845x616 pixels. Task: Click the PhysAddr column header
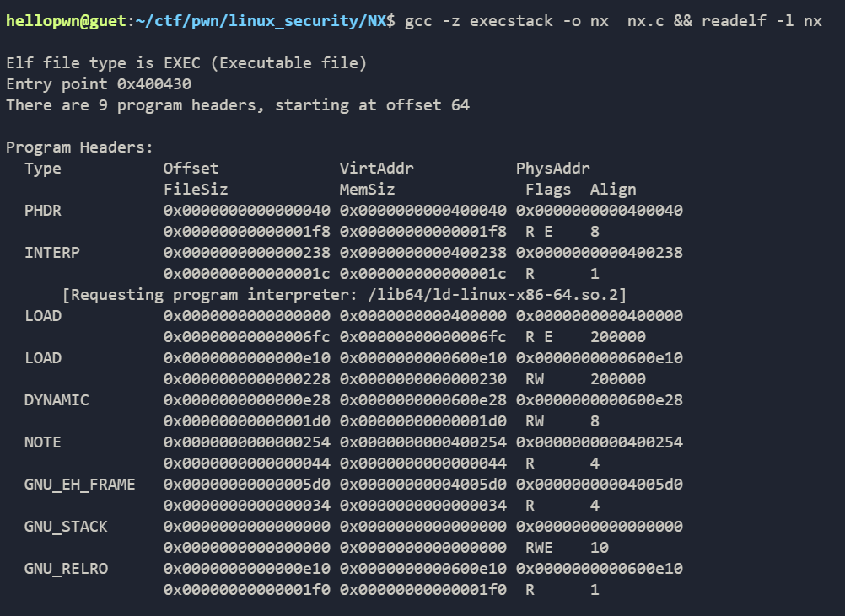tap(553, 169)
